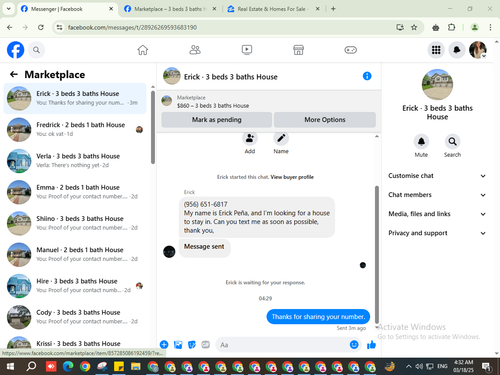Bookmark this page with the star icon
The image size is (500, 375).
[414, 27]
